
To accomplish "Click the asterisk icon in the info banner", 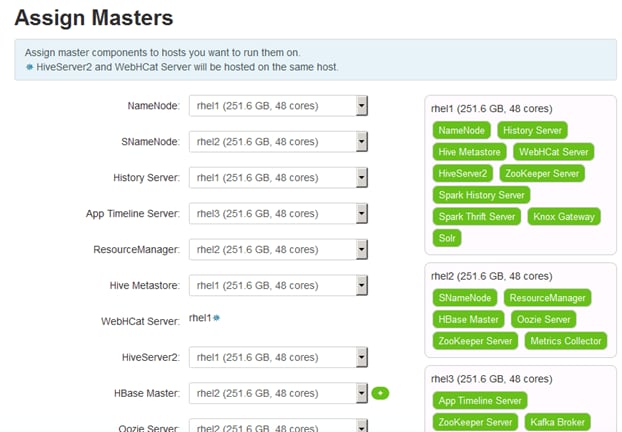I will 29,67.
